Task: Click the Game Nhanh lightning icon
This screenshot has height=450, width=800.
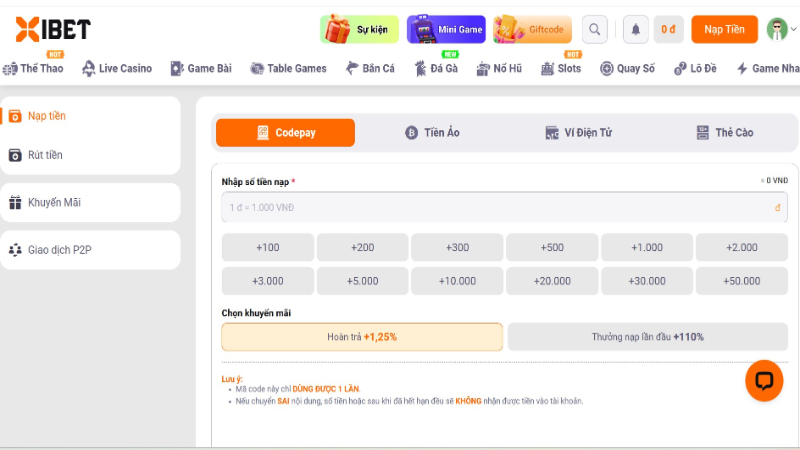Action: pos(742,68)
